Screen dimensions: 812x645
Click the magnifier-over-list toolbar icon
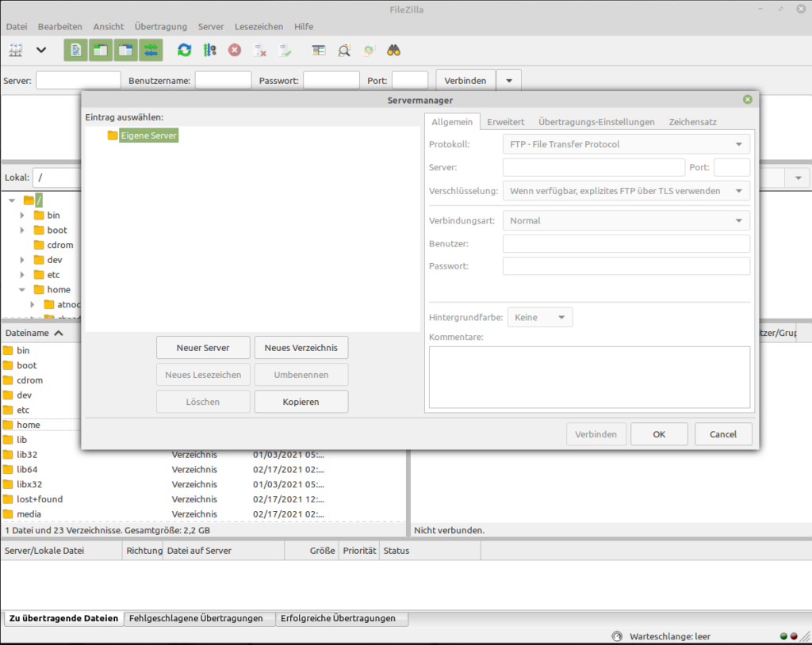(344, 50)
